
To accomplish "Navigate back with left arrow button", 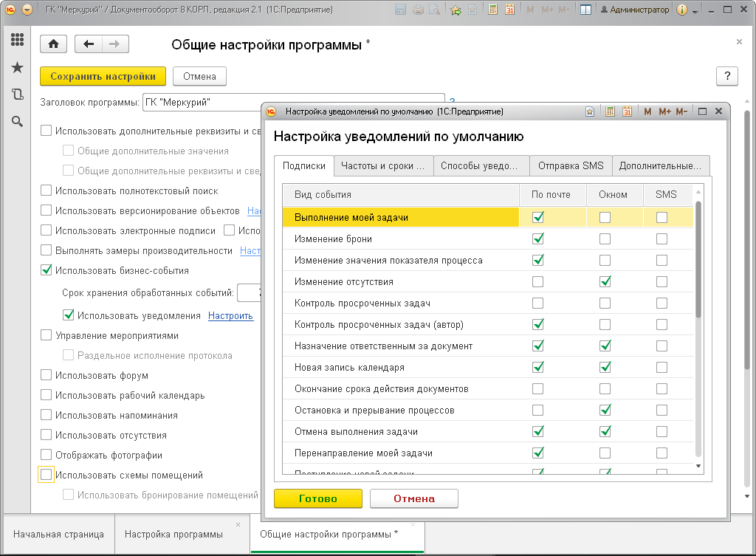I will click(89, 44).
